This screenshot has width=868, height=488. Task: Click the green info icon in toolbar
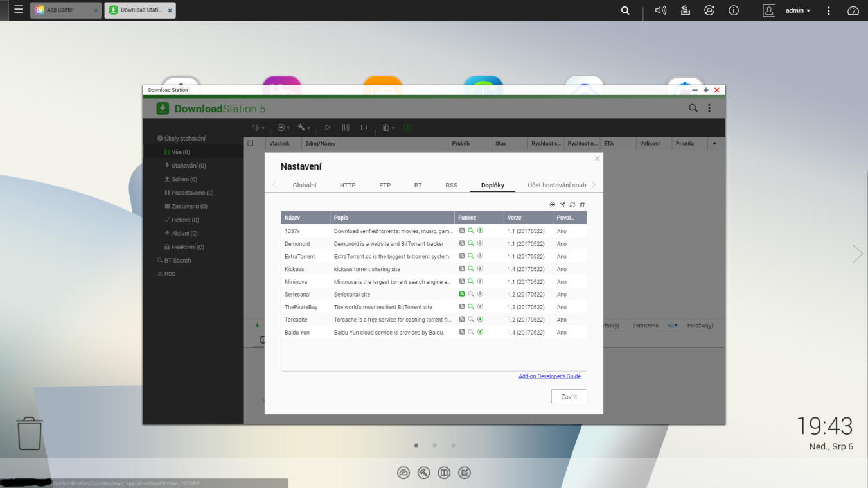407,128
